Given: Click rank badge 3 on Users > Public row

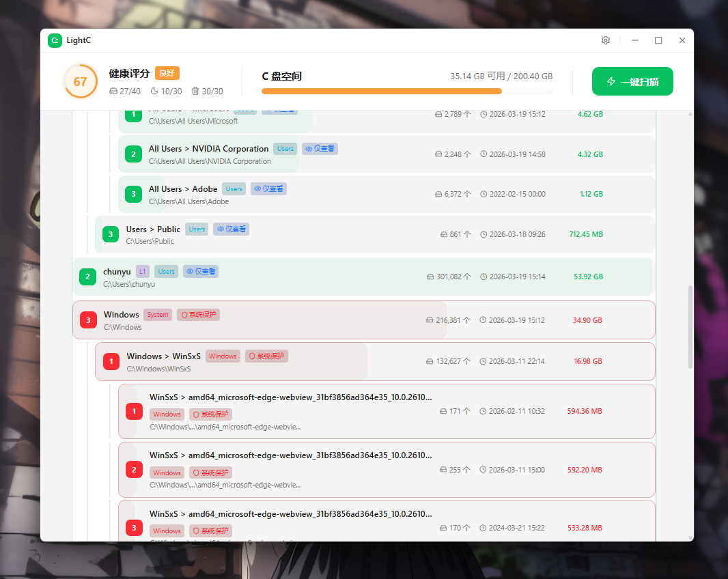Looking at the screenshot, I should tap(111, 234).
